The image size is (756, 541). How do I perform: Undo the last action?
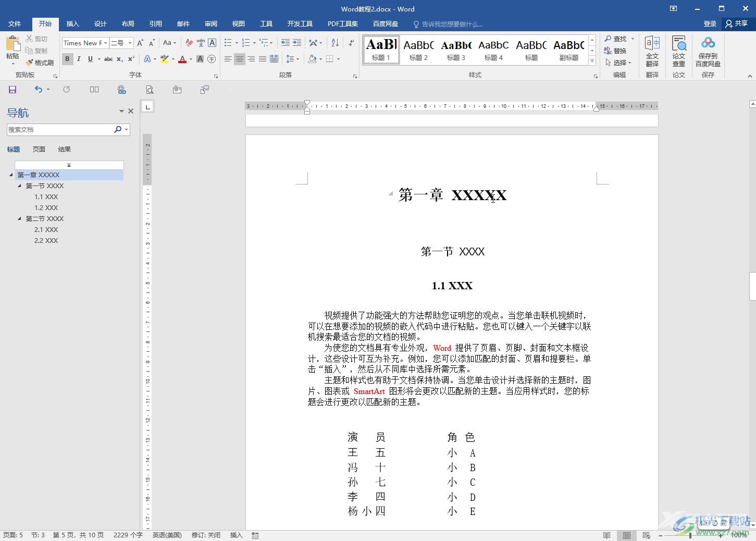(39, 90)
